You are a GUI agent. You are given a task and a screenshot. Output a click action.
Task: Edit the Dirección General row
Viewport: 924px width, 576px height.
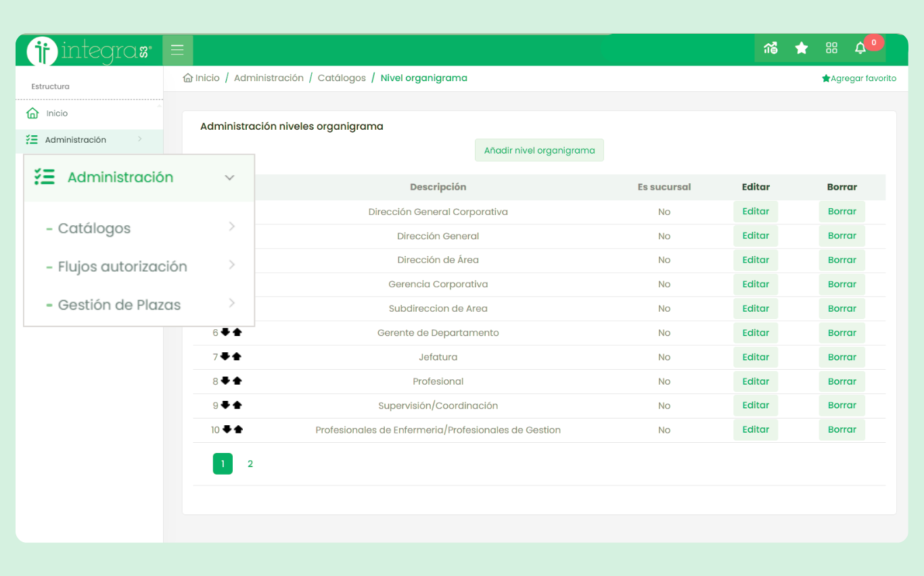(756, 236)
